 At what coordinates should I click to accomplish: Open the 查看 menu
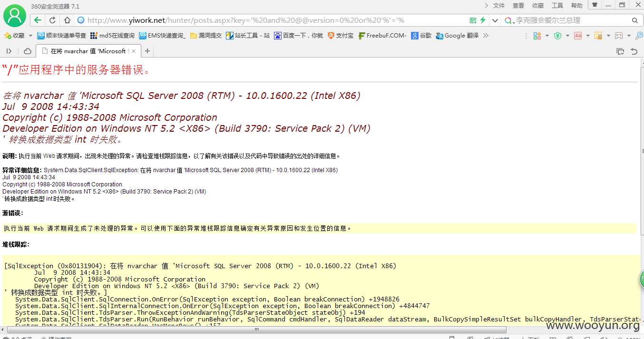[518, 5]
